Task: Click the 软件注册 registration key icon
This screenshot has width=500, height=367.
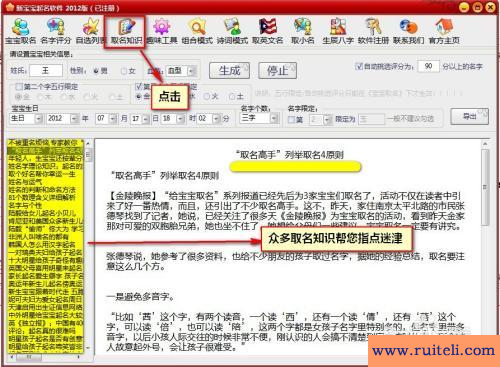Action: coord(373,31)
